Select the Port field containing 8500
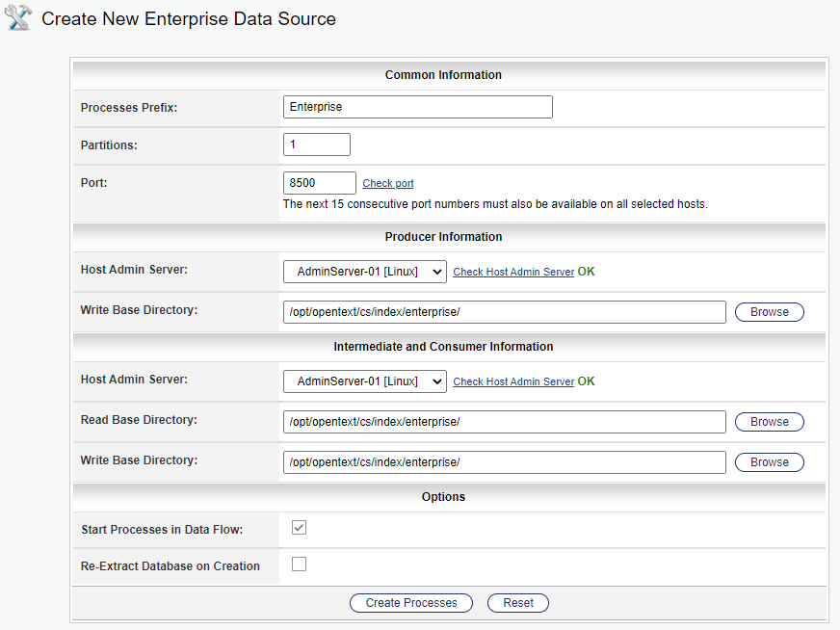 [x=319, y=183]
